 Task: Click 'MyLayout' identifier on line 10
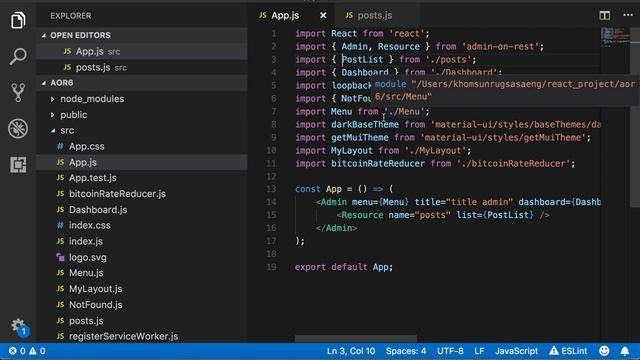click(x=352, y=151)
